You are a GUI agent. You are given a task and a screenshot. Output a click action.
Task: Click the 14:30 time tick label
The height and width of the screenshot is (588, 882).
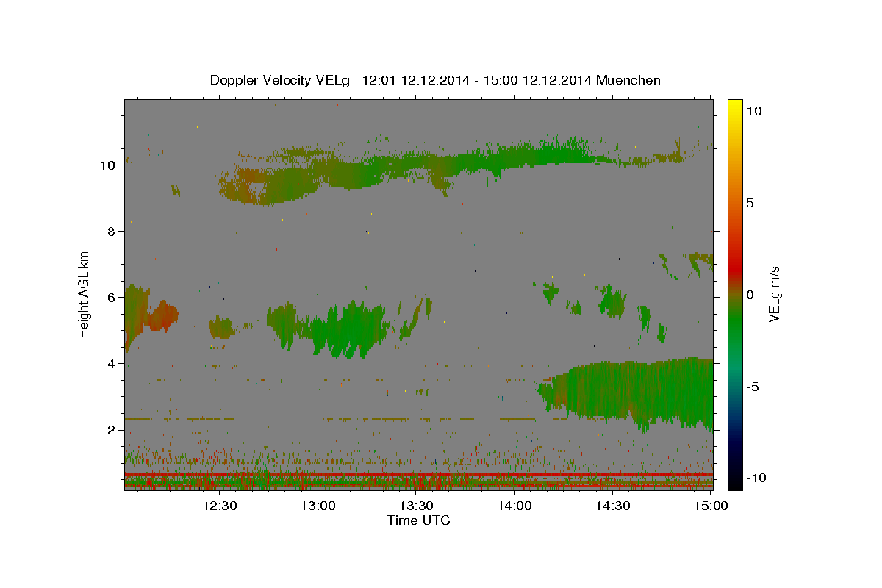click(612, 506)
